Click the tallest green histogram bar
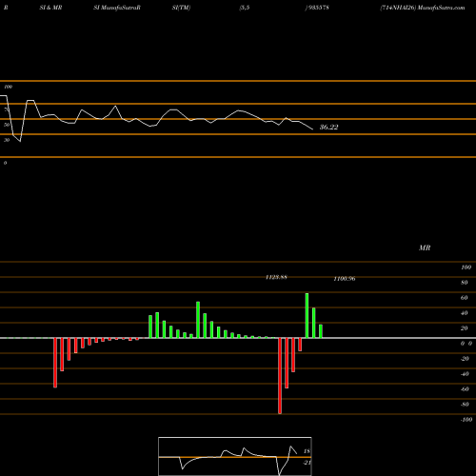476x476 pixels. [307, 316]
